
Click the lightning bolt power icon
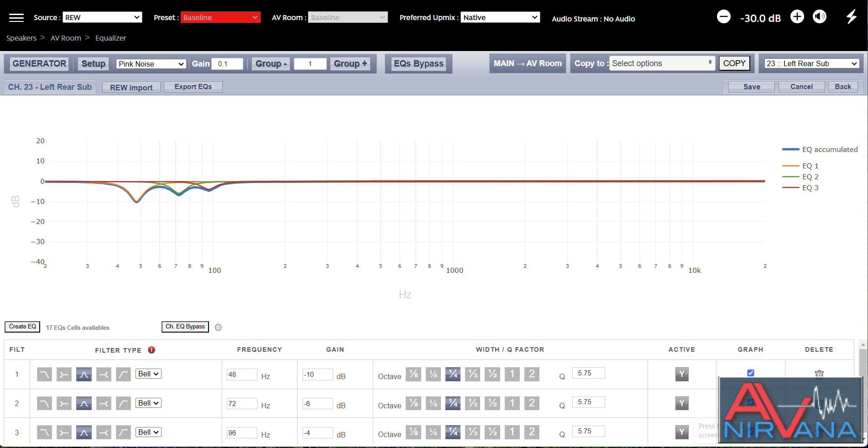(x=852, y=17)
